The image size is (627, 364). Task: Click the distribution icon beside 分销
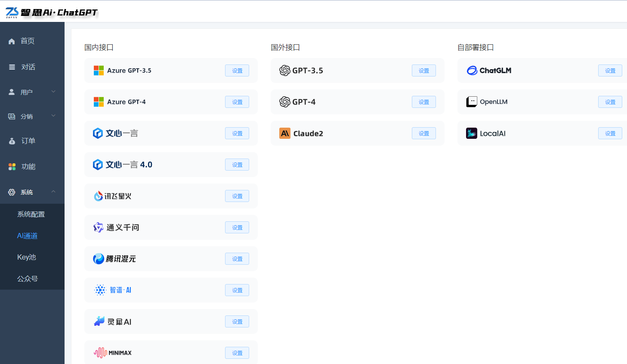coord(12,116)
